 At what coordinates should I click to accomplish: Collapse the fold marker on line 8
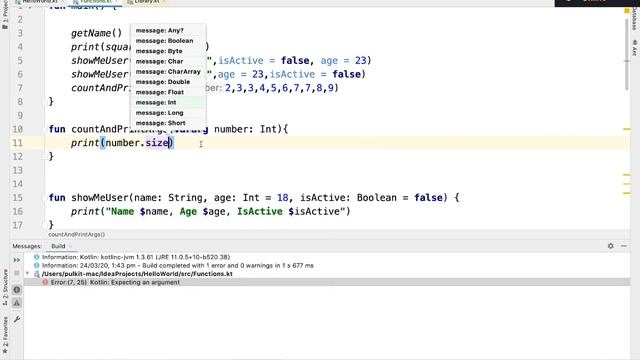click(x=45, y=102)
